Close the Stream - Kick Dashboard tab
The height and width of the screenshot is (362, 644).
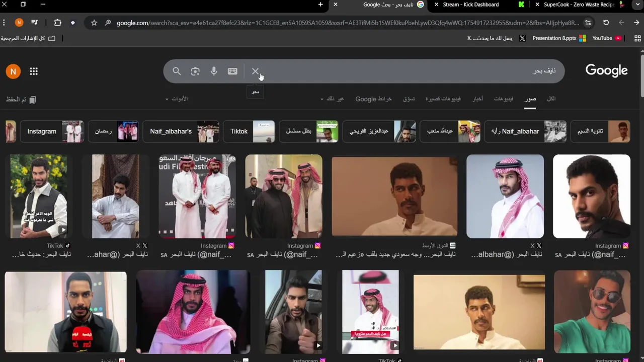point(436,5)
